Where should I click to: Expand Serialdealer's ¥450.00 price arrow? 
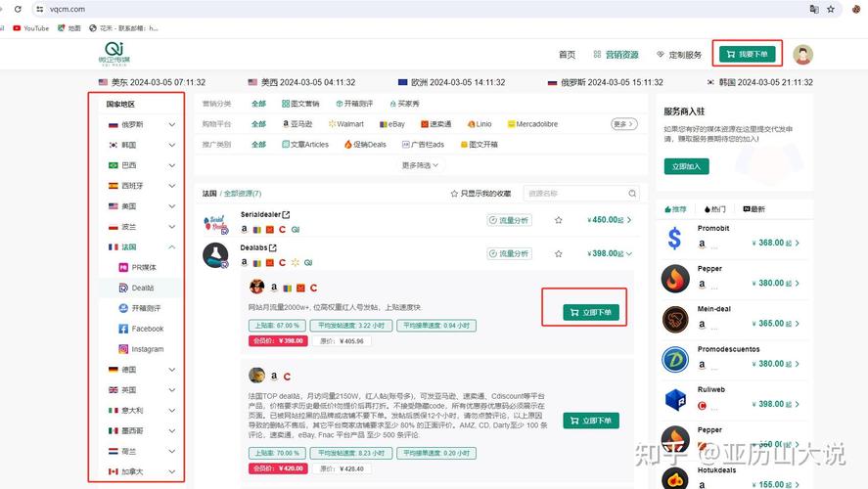pyautogui.click(x=629, y=220)
